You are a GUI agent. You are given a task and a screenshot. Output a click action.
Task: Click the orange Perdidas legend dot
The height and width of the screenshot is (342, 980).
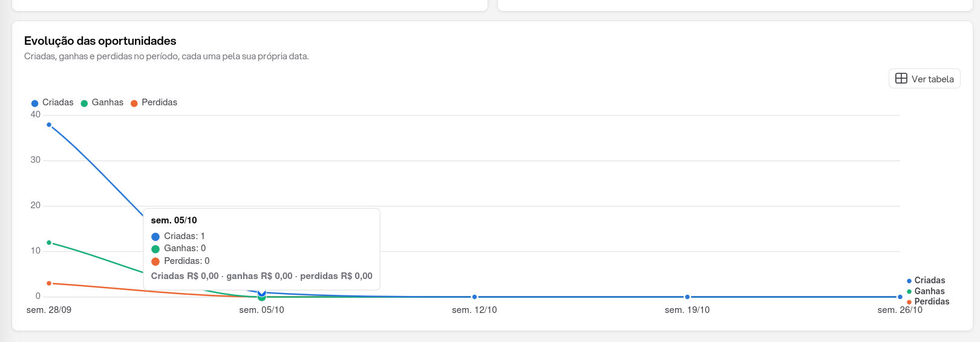point(134,104)
